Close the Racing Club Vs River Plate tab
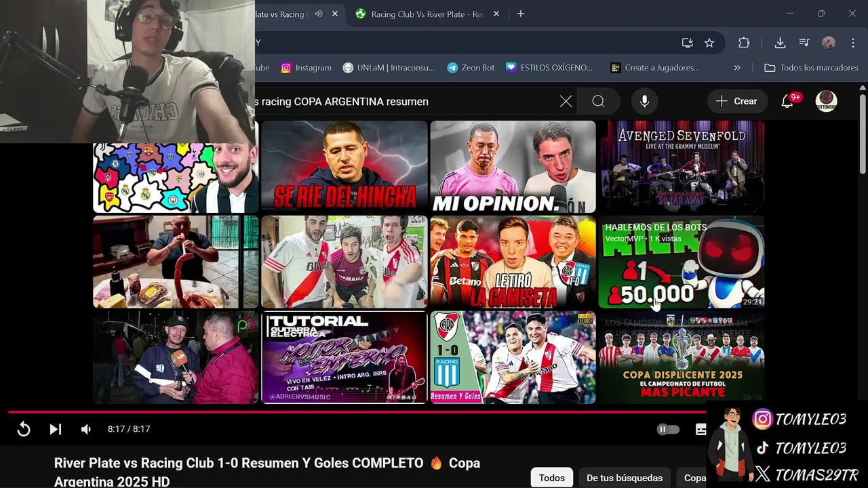Screen dimensions: 868x488 [x=496, y=14]
